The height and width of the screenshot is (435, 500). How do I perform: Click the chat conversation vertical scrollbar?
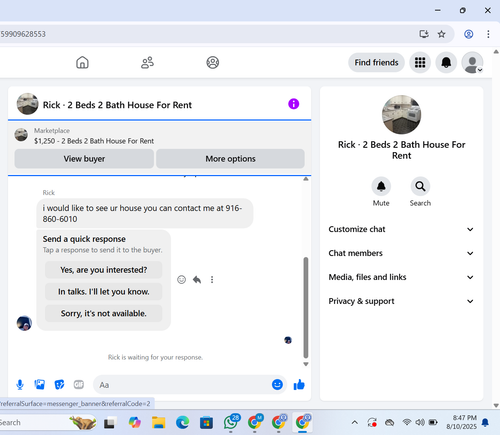tap(306, 307)
